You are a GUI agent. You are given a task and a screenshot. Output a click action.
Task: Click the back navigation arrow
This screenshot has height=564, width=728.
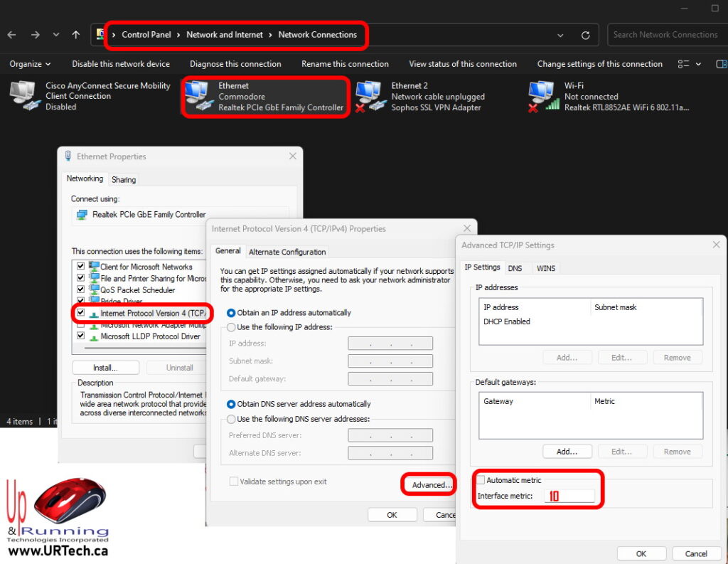click(x=11, y=34)
